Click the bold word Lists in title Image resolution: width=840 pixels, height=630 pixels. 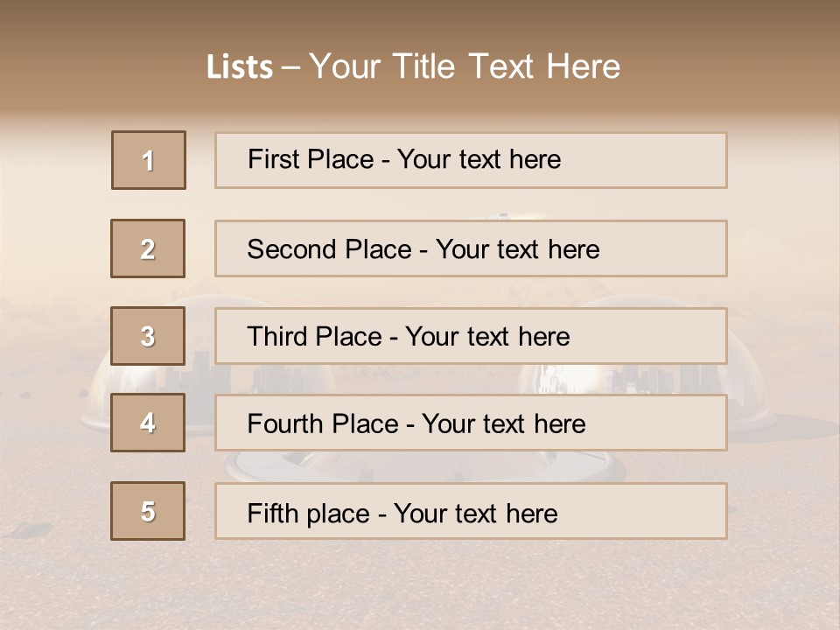click(x=240, y=67)
